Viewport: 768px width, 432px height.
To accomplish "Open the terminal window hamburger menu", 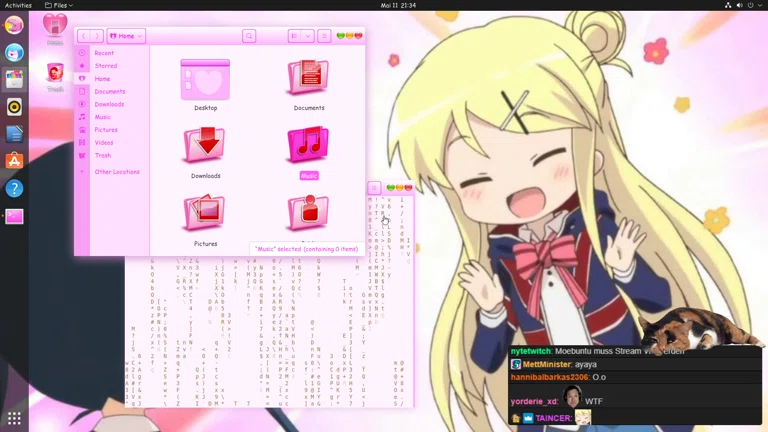I will pyautogui.click(x=374, y=188).
